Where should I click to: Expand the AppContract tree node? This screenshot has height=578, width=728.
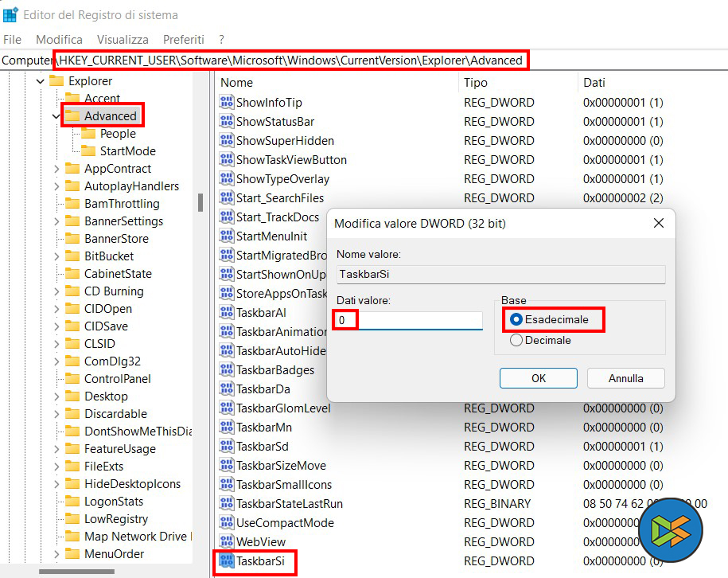point(56,169)
